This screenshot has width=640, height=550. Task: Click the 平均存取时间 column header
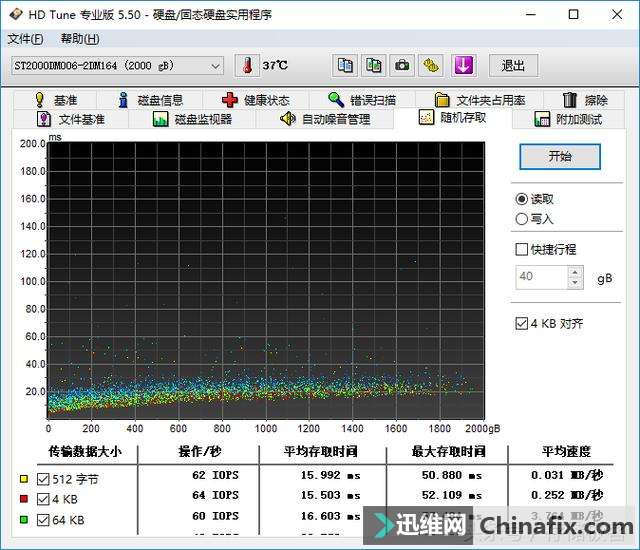point(321,451)
